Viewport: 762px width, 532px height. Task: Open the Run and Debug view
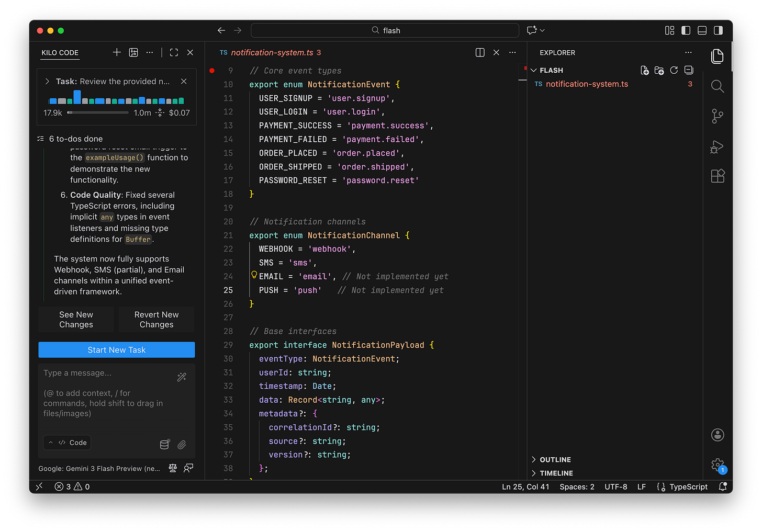pos(717,147)
